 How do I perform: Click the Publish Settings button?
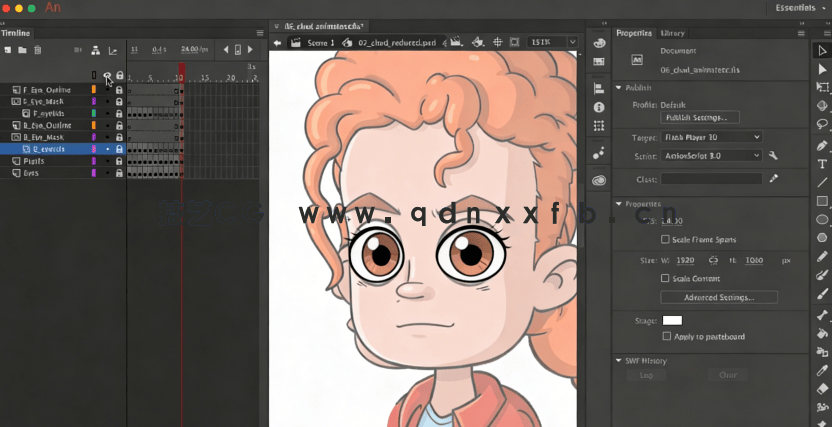pyautogui.click(x=699, y=117)
